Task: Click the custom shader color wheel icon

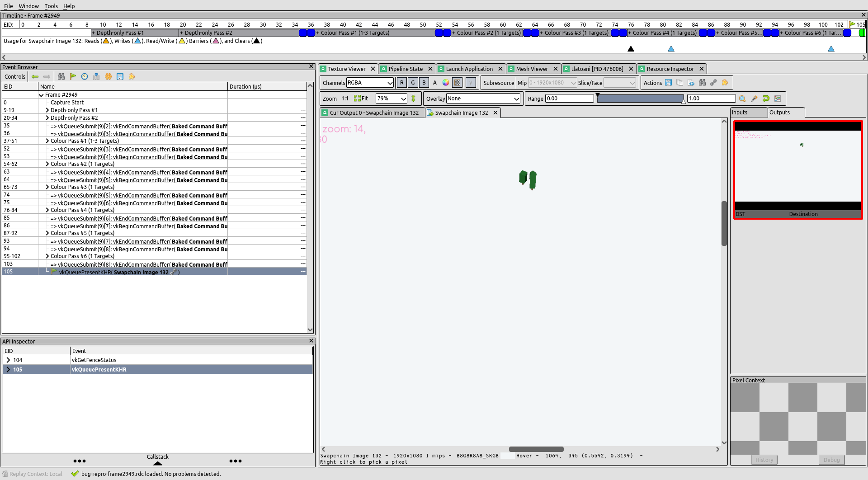Action: (446, 83)
